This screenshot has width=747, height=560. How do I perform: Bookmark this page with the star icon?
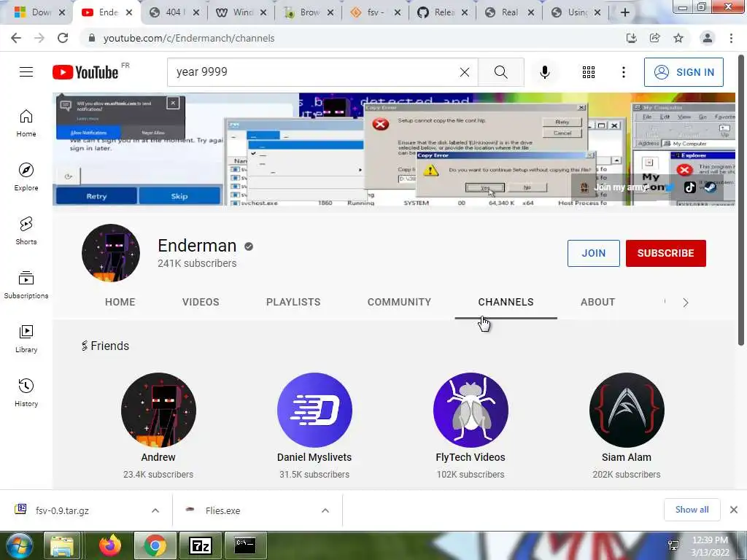click(678, 38)
